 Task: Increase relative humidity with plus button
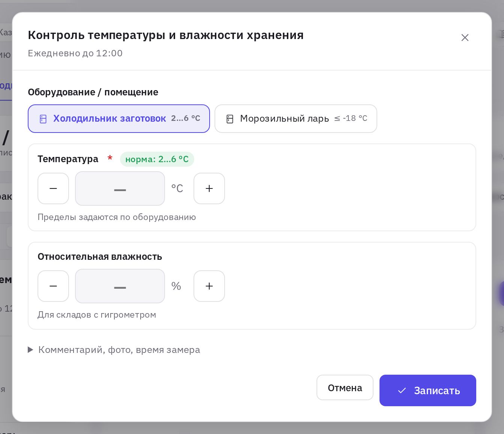pyautogui.click(x=209, y=286)
